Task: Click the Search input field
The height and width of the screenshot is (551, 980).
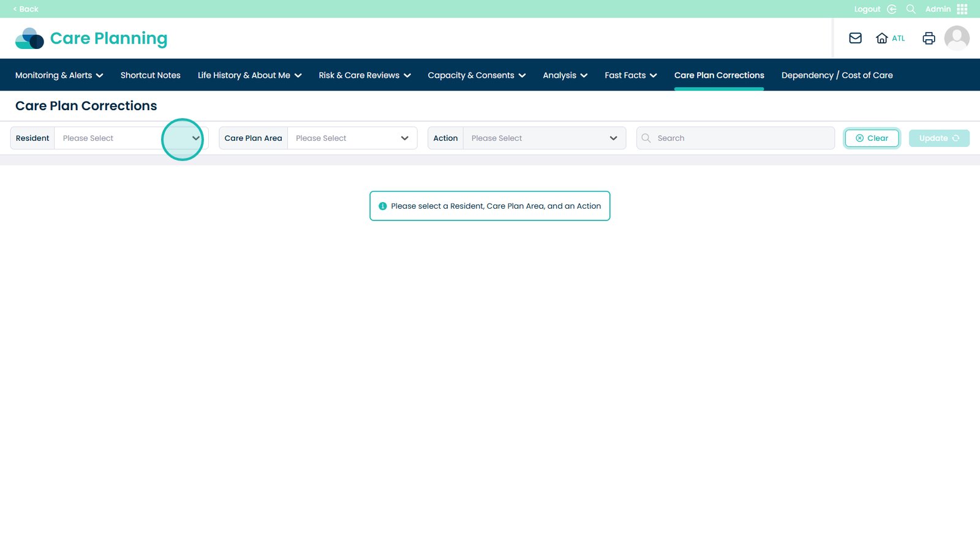Action: point(736,138)
